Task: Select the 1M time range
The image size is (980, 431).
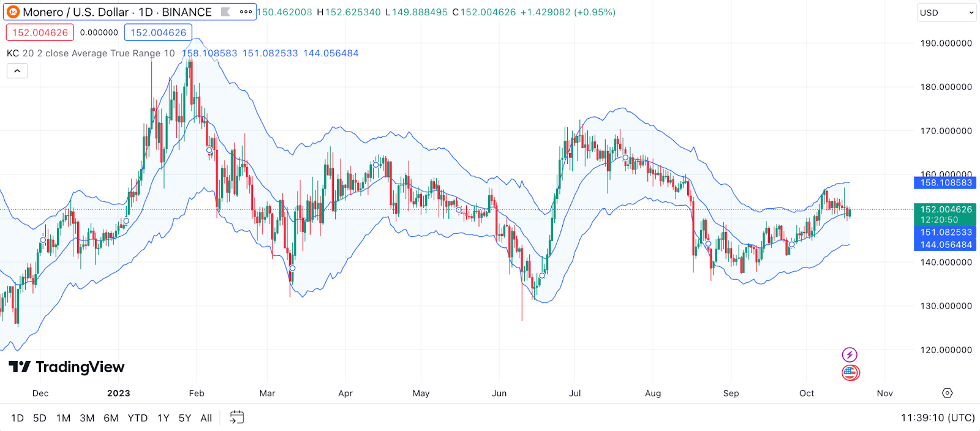Action: 63,418
